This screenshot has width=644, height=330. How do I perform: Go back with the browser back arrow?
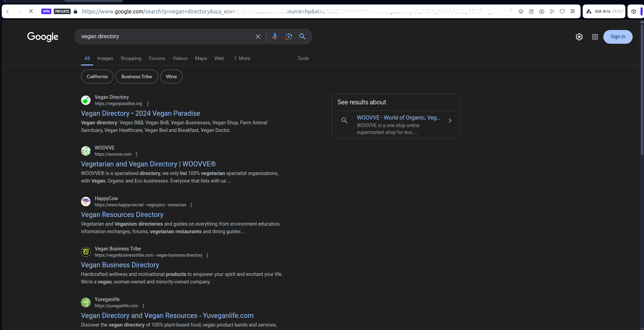click(8, 11)
